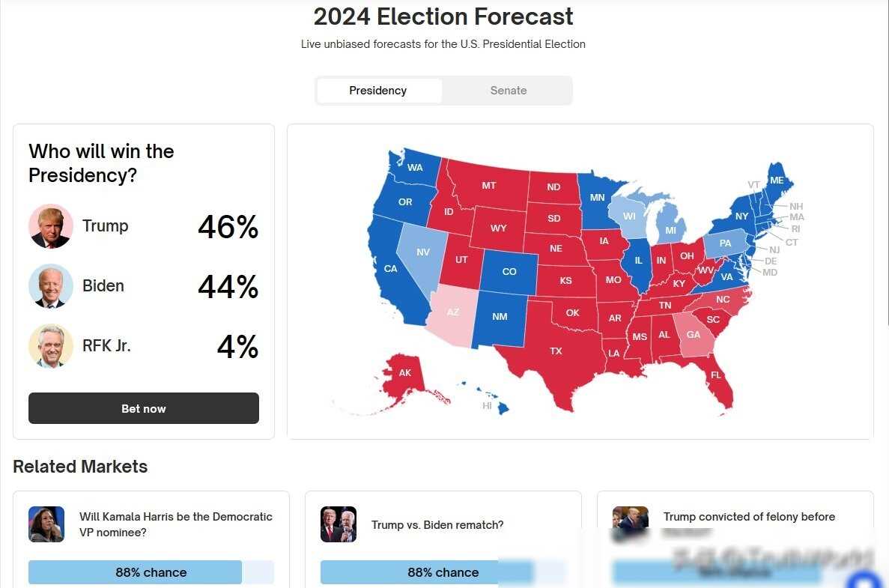Click Trump's avatar photo
Screen dimensions: 889x588
[x=51, y=226]
